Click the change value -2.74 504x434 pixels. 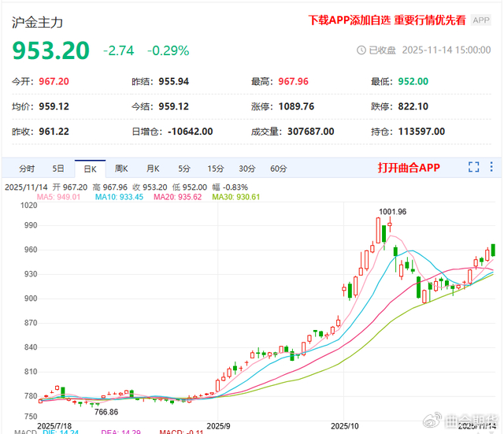[118, 50]
